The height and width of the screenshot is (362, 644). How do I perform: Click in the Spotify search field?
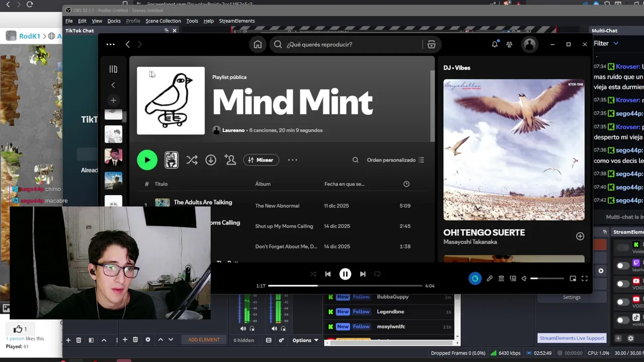[347, 44]
